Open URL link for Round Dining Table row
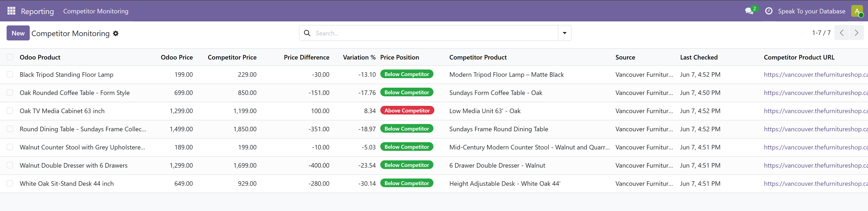 click(x=815, y=129)
